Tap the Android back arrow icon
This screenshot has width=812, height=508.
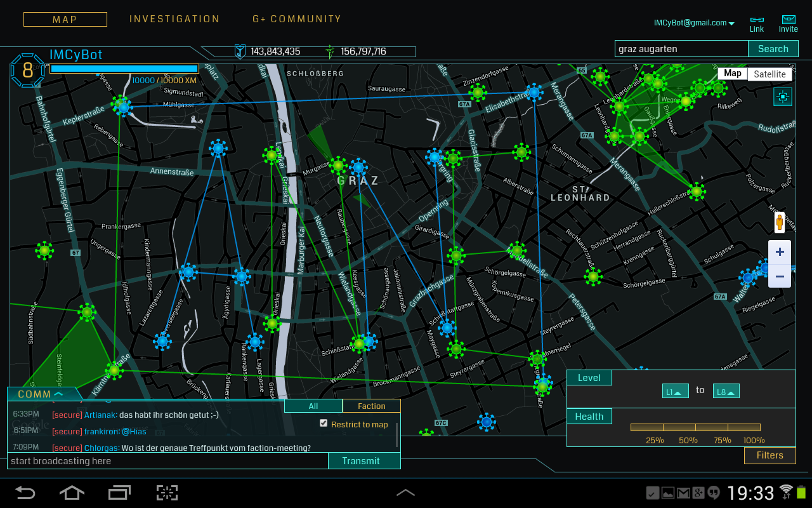coord(25,493)
